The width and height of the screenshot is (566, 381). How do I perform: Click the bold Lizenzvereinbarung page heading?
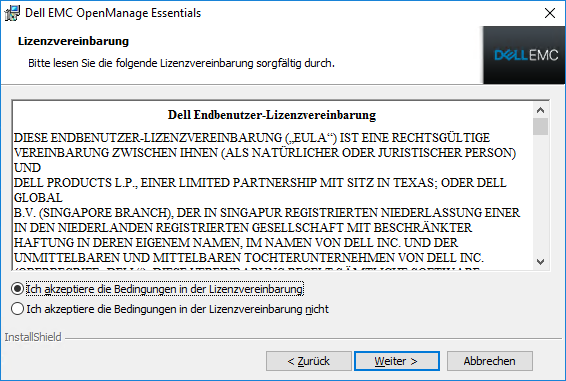(73, 41)
